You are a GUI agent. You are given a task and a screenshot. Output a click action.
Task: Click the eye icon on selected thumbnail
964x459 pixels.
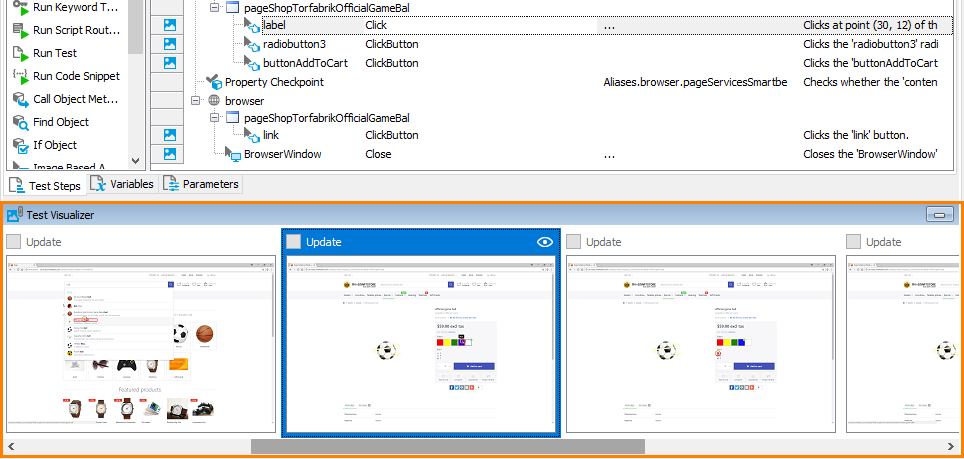(x=545, y=242)
